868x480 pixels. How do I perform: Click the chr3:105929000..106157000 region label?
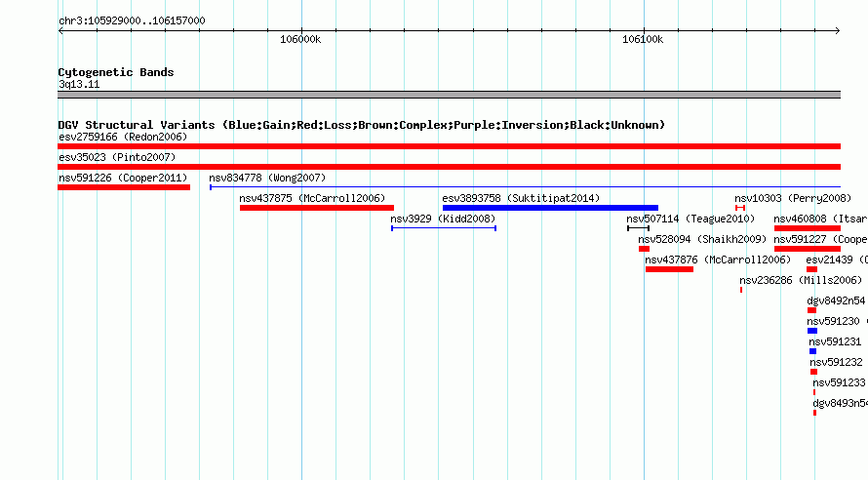[132, 20]
